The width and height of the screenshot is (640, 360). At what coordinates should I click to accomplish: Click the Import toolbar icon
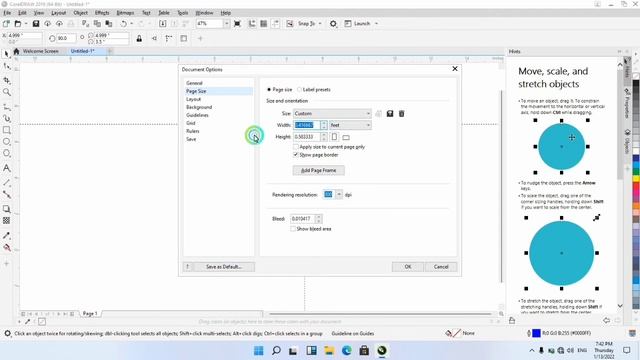[162, 24]
